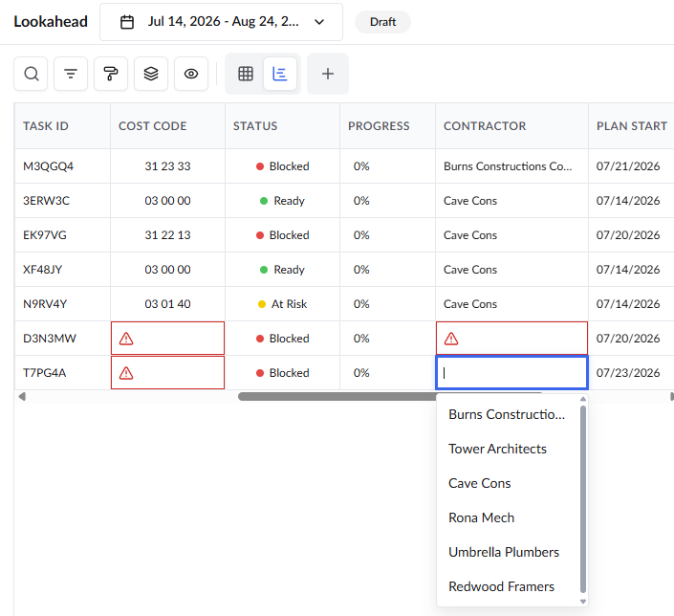Click Blocked status of T7PG4A
The height and width of the screenshot is (616, 674).
coord(282,373)
